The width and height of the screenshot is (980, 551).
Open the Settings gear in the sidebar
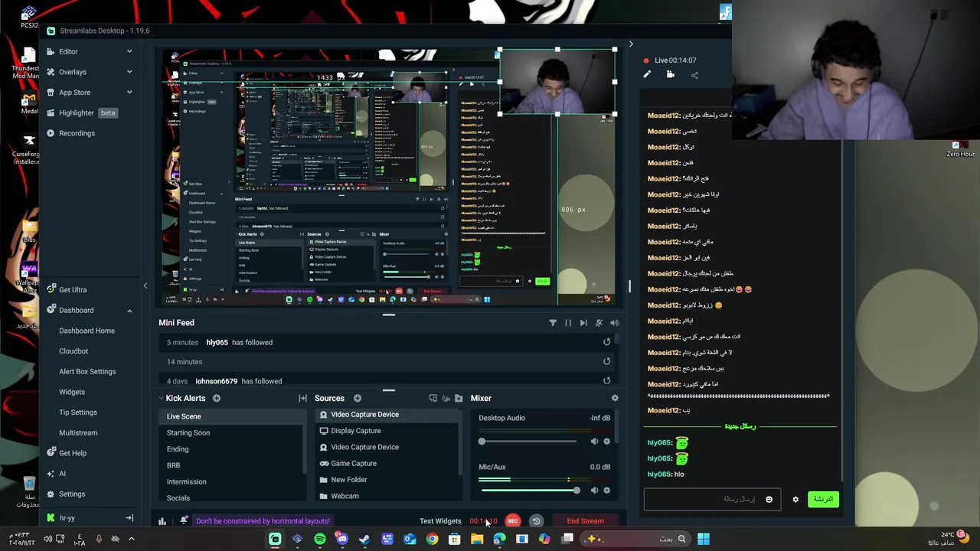pos(51,494)
